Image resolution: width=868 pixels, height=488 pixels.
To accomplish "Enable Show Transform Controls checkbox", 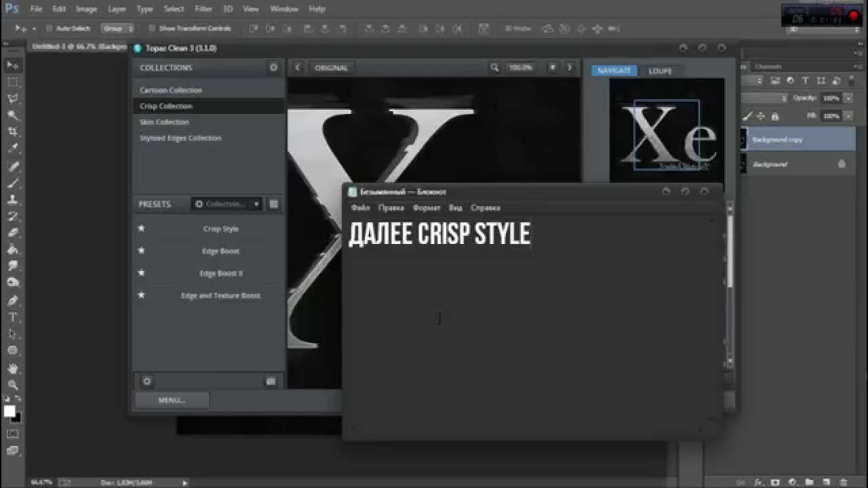I will click(152, 28).
